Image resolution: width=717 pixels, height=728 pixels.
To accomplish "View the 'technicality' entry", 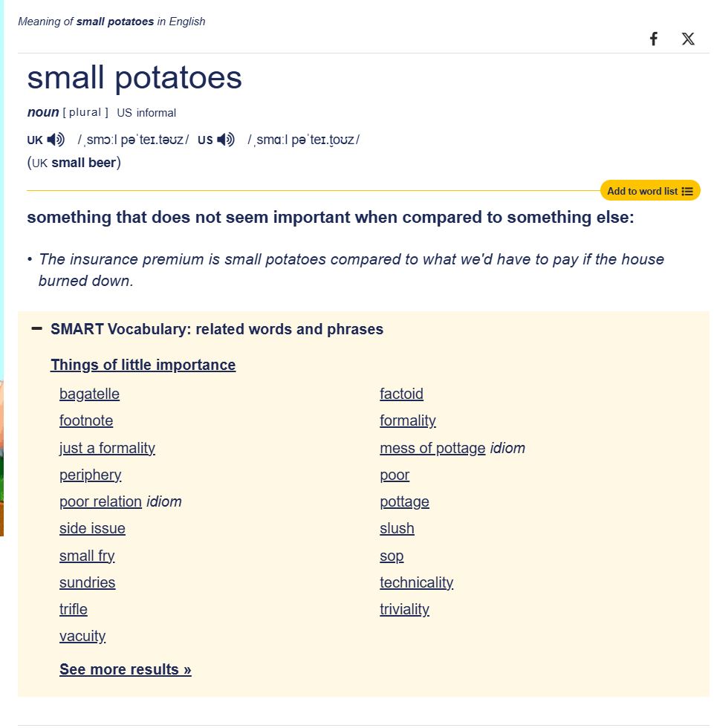I will (416, 582).
